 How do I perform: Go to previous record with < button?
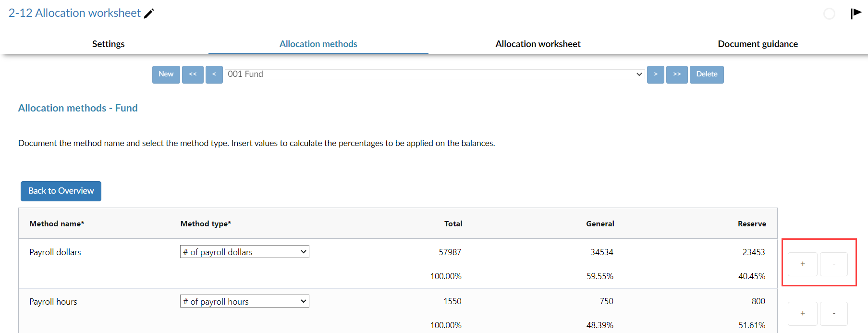click(x=214, y=74)
